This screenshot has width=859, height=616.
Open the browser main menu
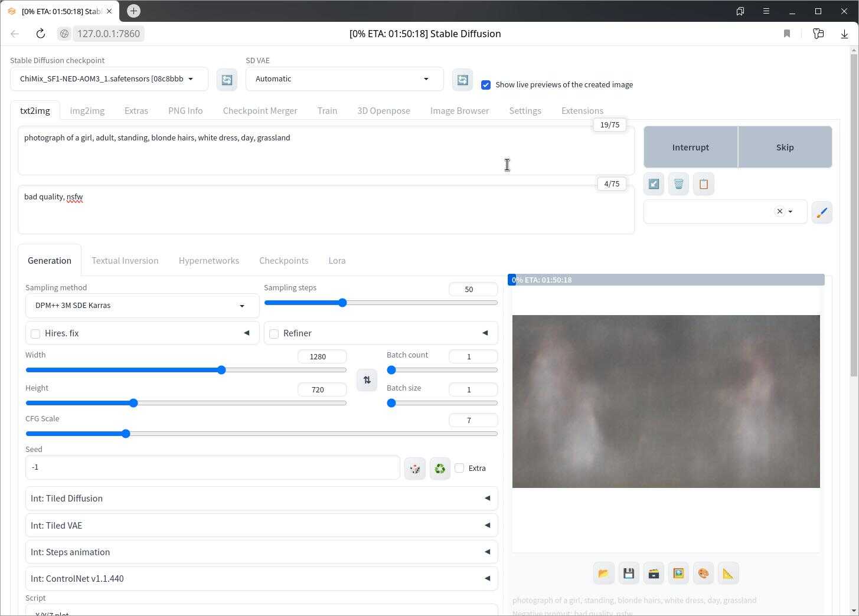pos(766,11)
